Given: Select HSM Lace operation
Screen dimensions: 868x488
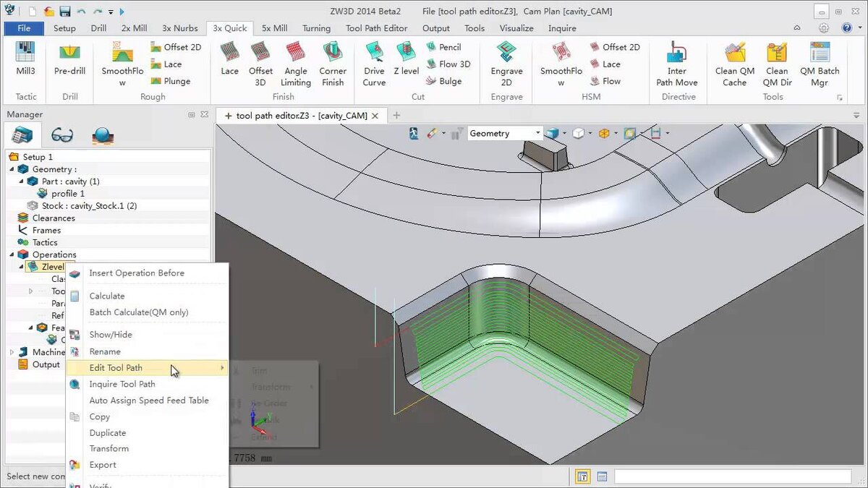Looking at the screenshot, I should (x=604, y=64).
